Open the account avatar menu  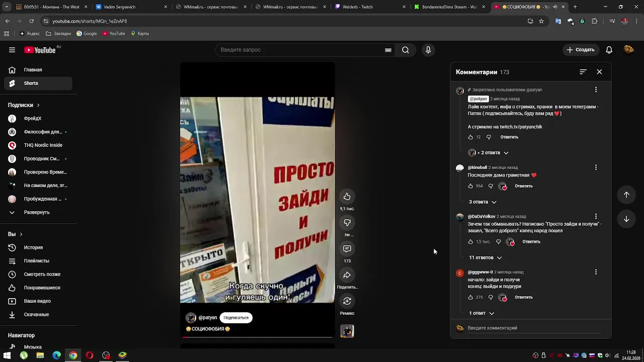point(628,49)
